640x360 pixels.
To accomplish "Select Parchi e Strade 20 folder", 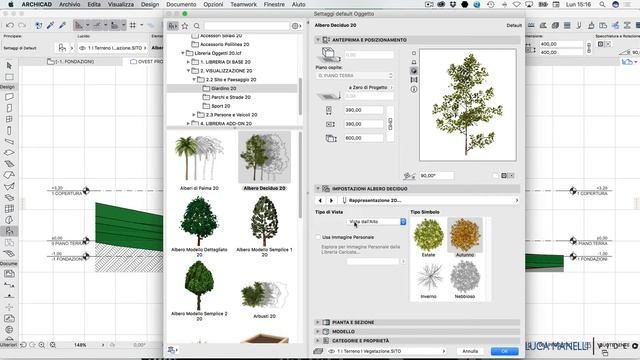I will [x=231, y=97].
